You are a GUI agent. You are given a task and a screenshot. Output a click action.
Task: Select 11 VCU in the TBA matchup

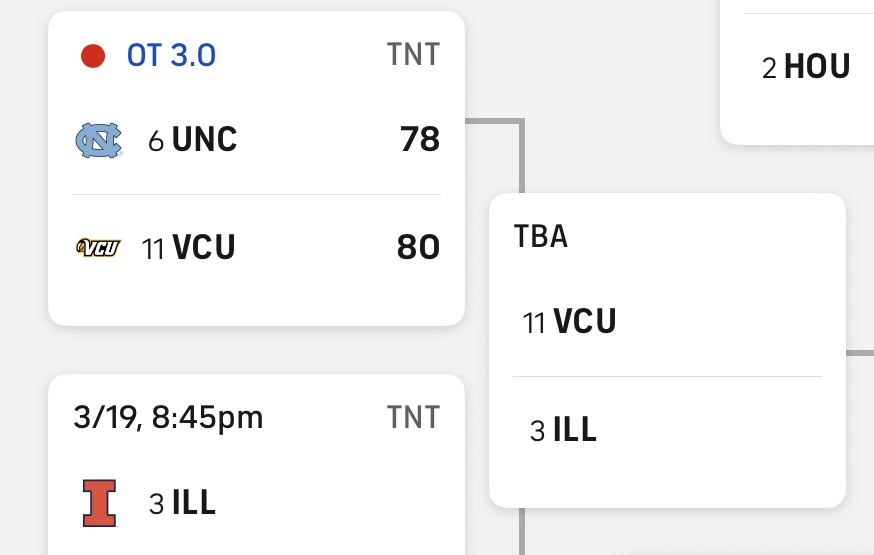coord(569,322)
